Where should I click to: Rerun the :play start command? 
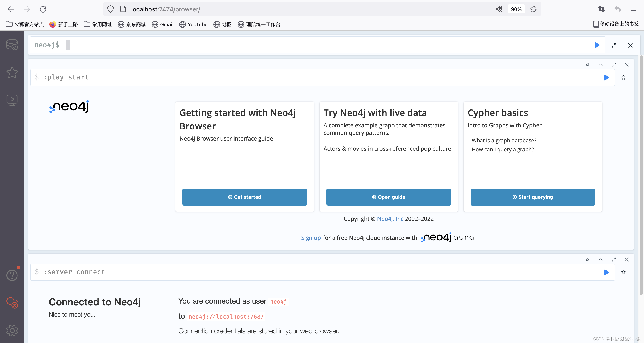[606, 77]
